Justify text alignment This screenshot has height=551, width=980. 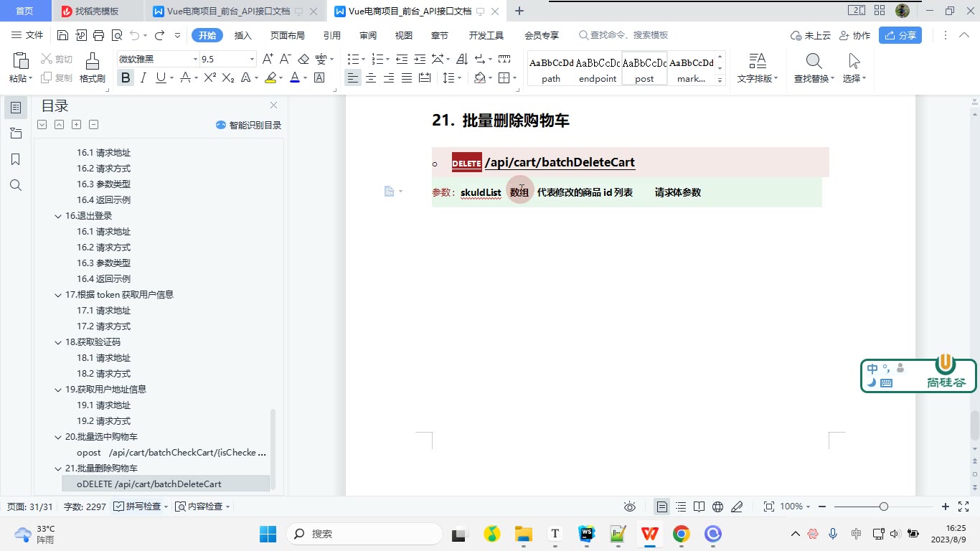point(407,78)
